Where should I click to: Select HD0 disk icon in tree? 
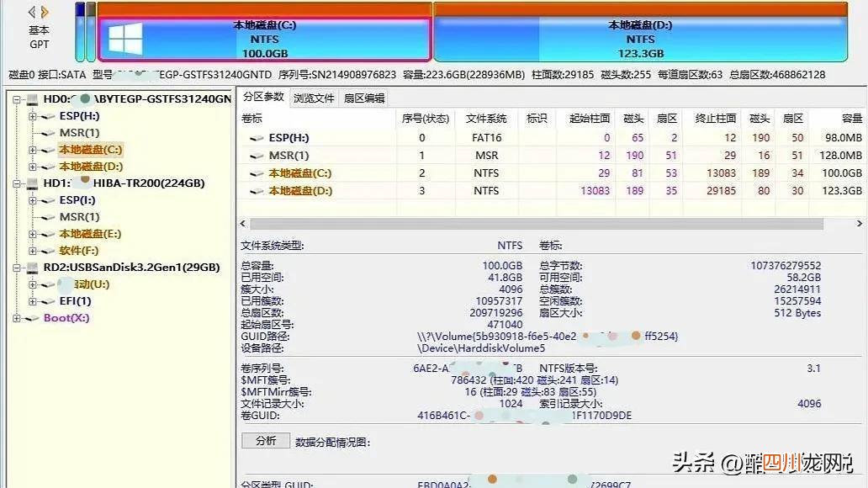32,99
